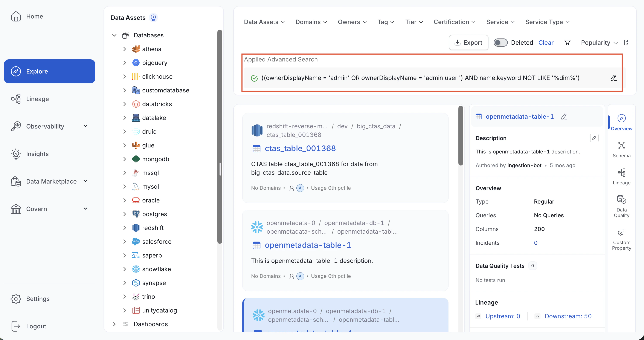644x340 pixels.
Task: Click the customdatabase icon
Action: (x=136, y=90)
